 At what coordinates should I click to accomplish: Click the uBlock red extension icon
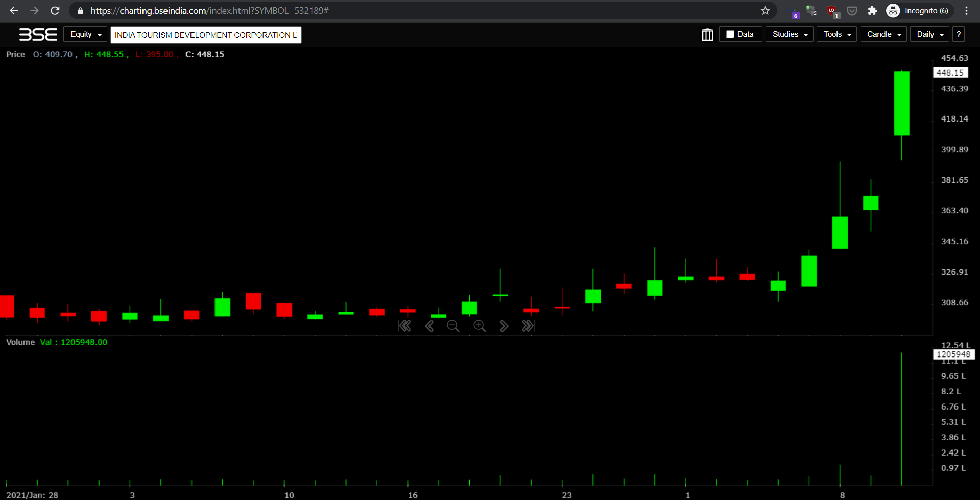[x=832, y=10]
